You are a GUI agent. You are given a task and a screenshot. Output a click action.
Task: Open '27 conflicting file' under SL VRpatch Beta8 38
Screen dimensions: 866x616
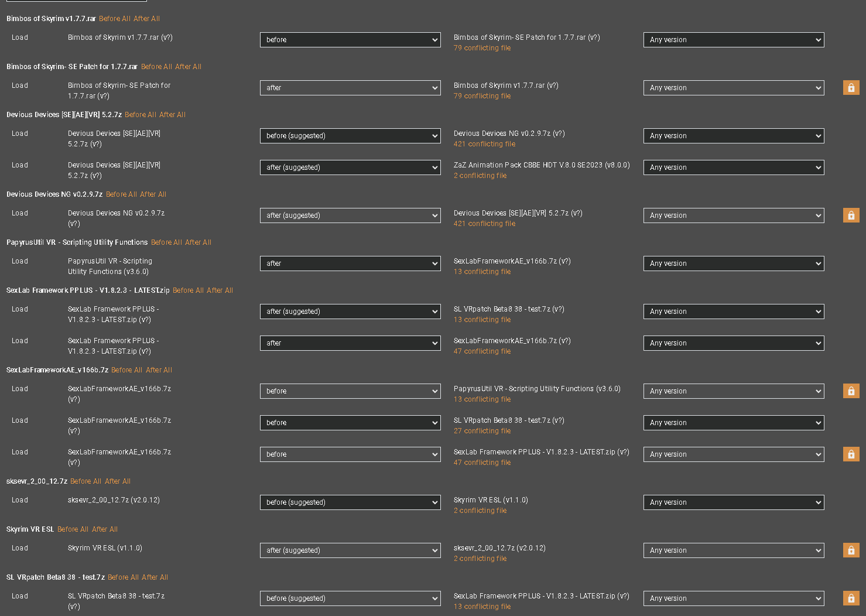482,431
